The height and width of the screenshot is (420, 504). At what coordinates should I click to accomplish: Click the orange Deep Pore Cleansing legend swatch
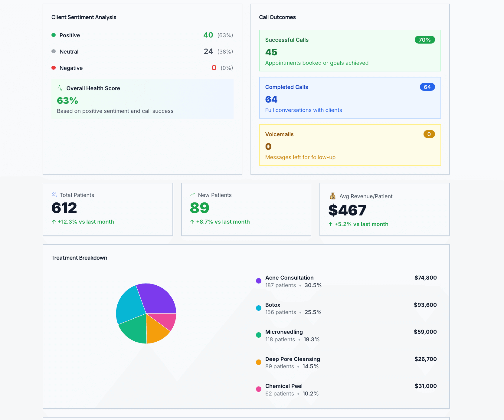(x=259, y=362)
